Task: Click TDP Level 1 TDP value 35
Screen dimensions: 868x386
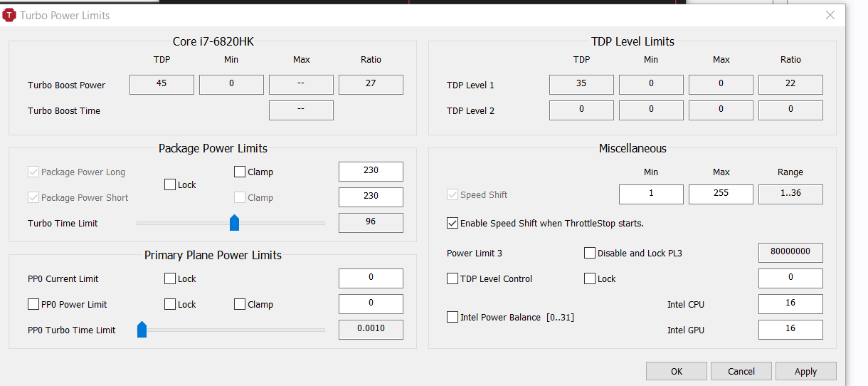Action: (581, 84)
